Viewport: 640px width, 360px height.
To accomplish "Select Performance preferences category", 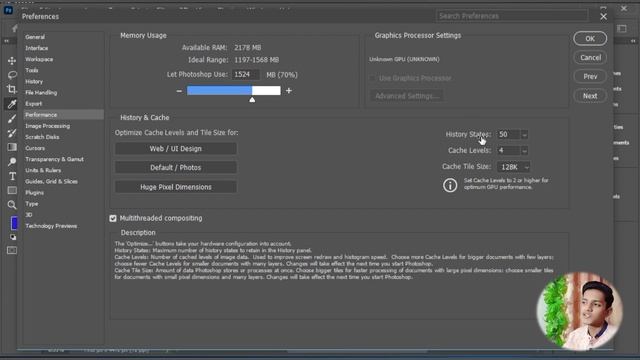I will (63, 115).
